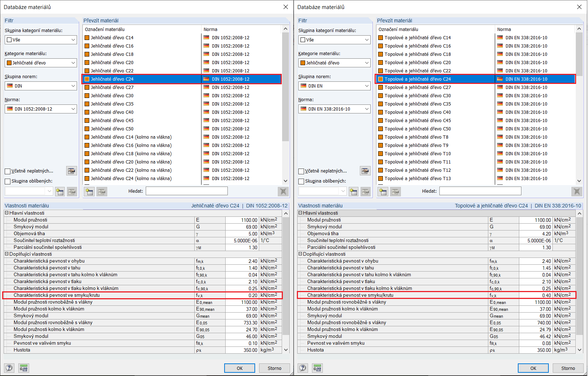The height and width of the screenshot is (376, 588).
Task: Open the favorites group dropdown in right dialog
Action: click(x=322, y=191)
